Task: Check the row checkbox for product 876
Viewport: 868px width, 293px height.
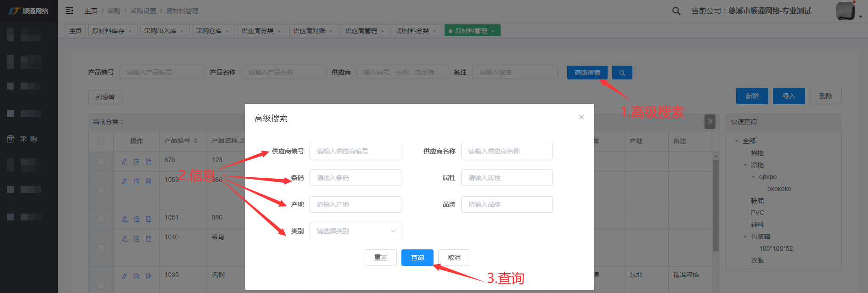Action: [101, 162]
